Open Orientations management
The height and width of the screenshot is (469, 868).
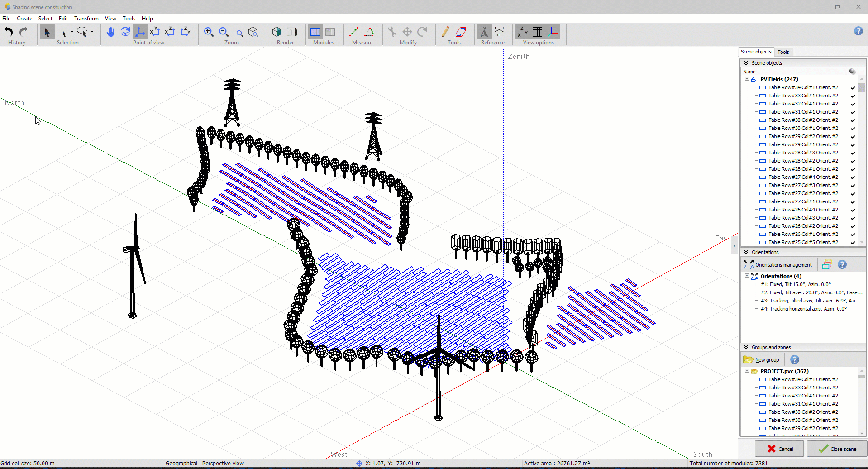(778, 265)
